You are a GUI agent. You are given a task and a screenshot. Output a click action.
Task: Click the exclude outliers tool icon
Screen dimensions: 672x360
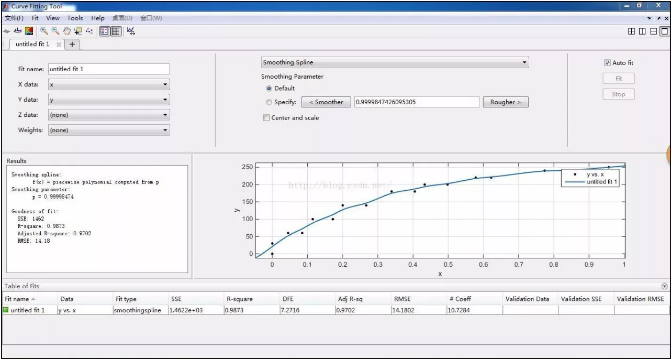click(x=89, y=31)
